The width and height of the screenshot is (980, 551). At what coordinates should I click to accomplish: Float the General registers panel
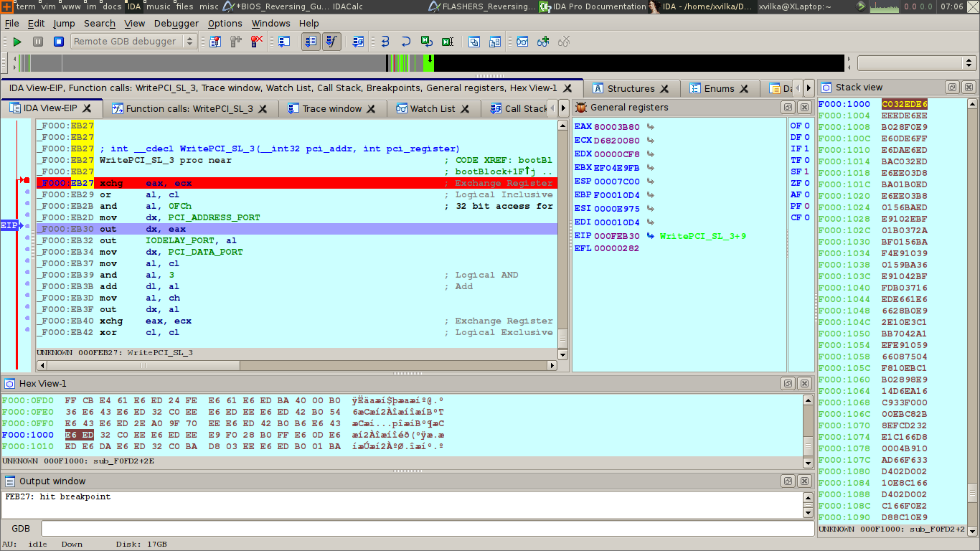787,108
